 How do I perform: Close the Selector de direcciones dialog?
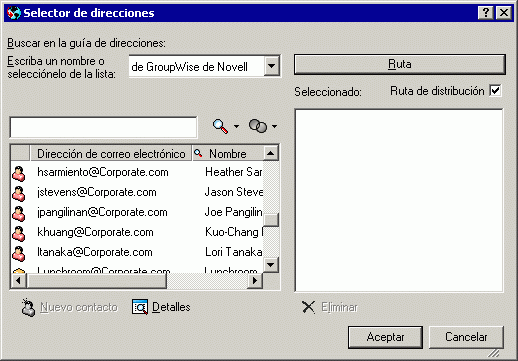coord(504,13)
